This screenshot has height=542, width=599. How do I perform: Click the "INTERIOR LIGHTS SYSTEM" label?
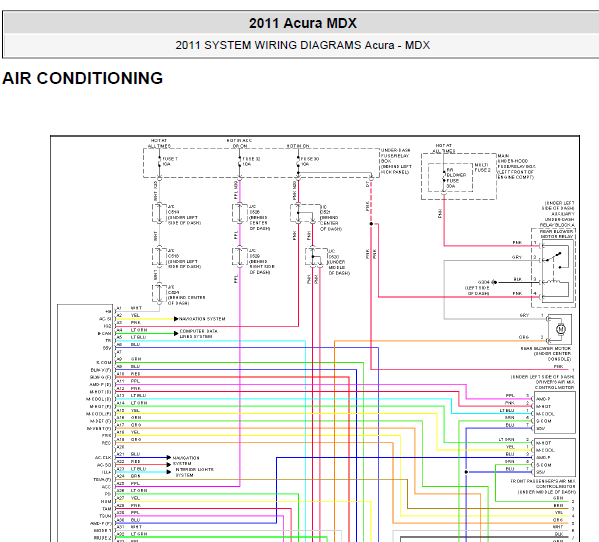(194, 472)
